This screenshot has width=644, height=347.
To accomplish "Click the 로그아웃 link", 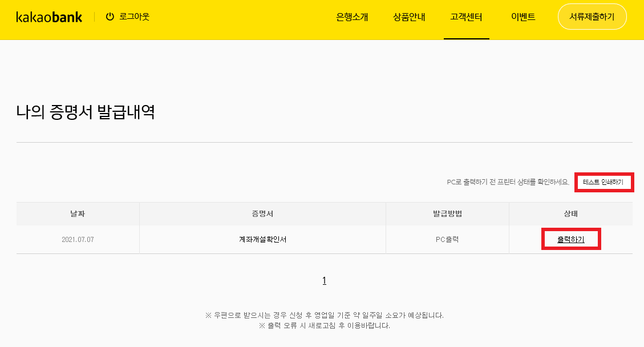I will (x=134, y=17).
